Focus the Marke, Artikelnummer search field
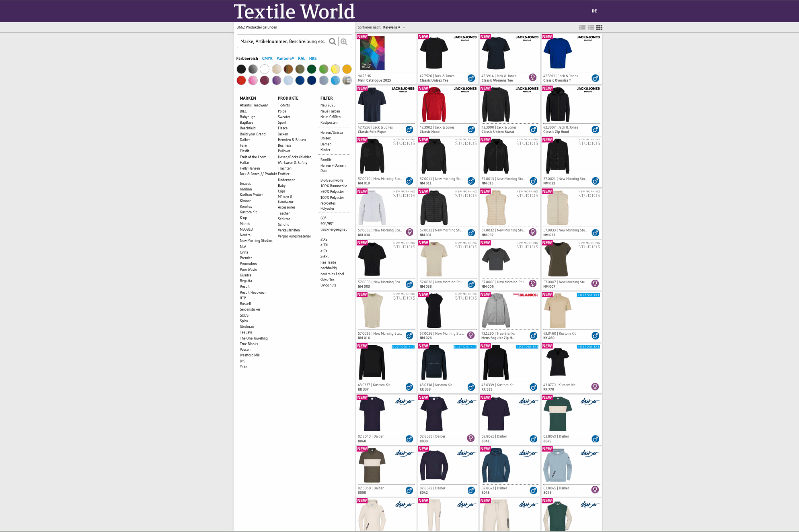This screenshot has height=532, width=799. pyautogui.click(x=283, y=41)
